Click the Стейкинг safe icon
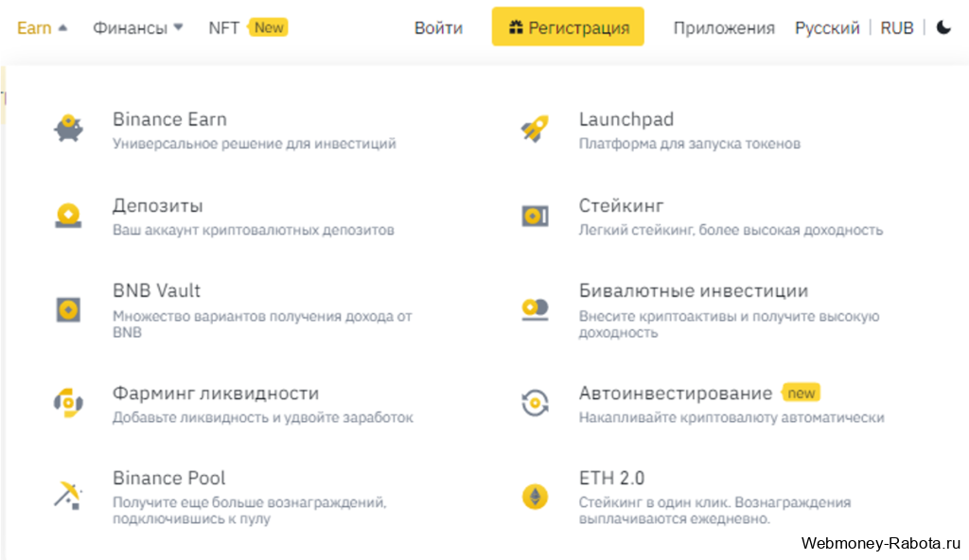 [x=535, y=216]
